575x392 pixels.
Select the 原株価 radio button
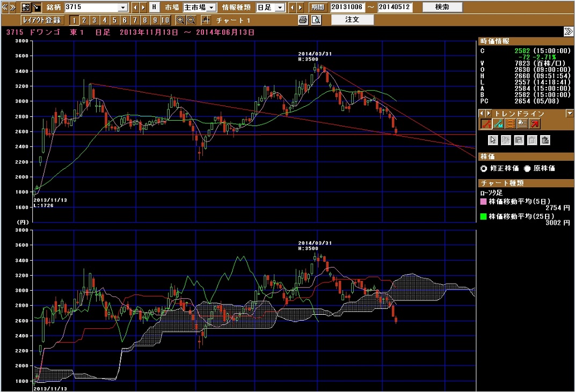(527, 168)
